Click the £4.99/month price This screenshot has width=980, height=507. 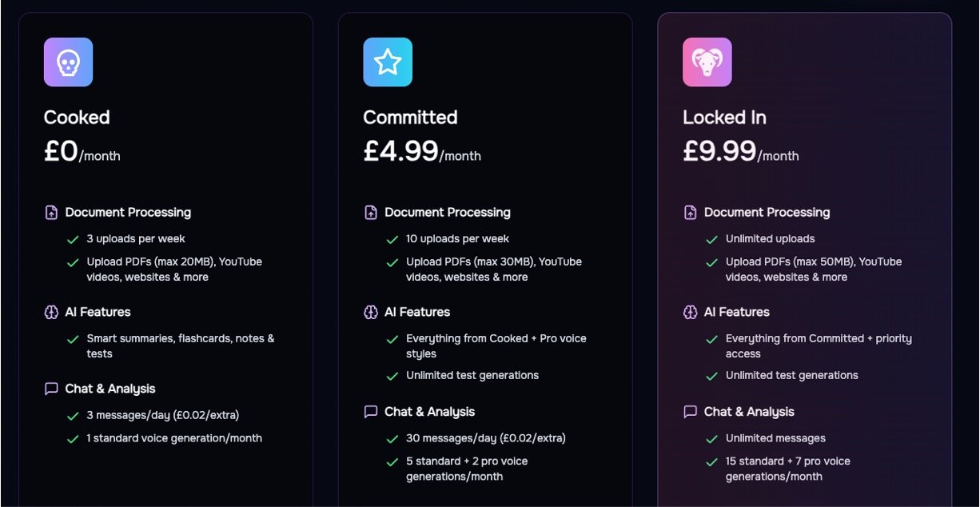point(423,151)
